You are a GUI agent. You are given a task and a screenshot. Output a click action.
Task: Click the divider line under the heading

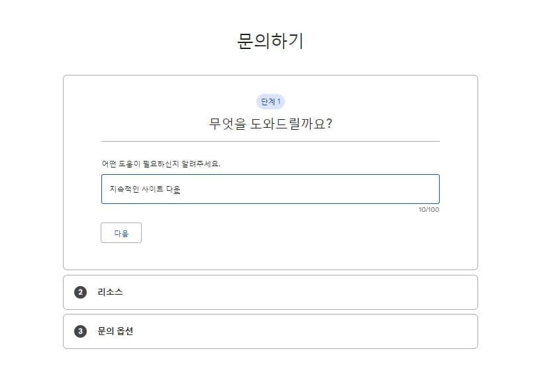click(x=270, y=141)
